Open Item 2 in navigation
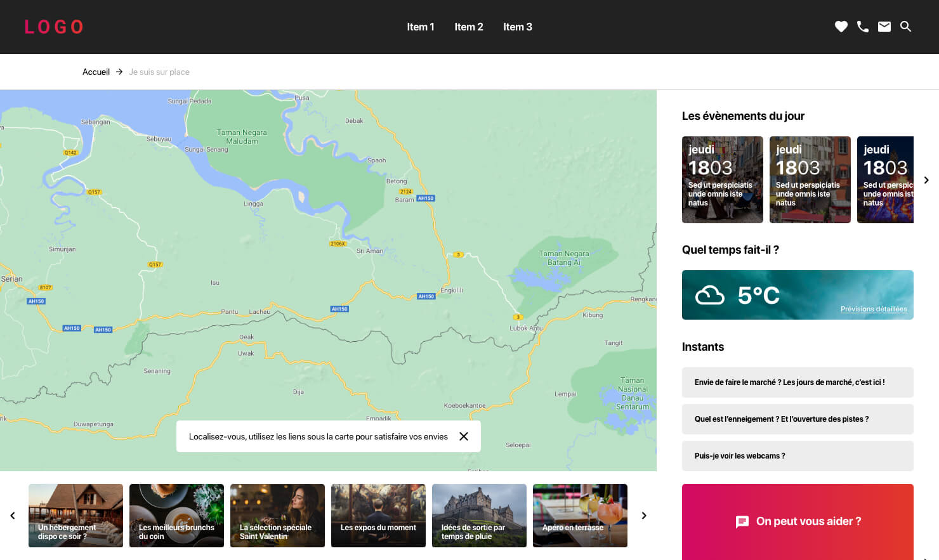Viewport: 939px width, 560px height. point(469,27)
